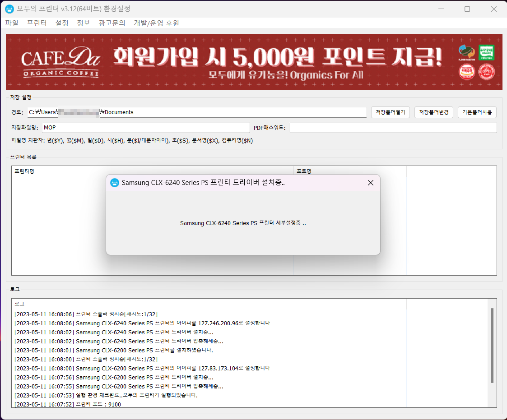Click the 파일명 치환자 hint text

click(x=132, y=141)
